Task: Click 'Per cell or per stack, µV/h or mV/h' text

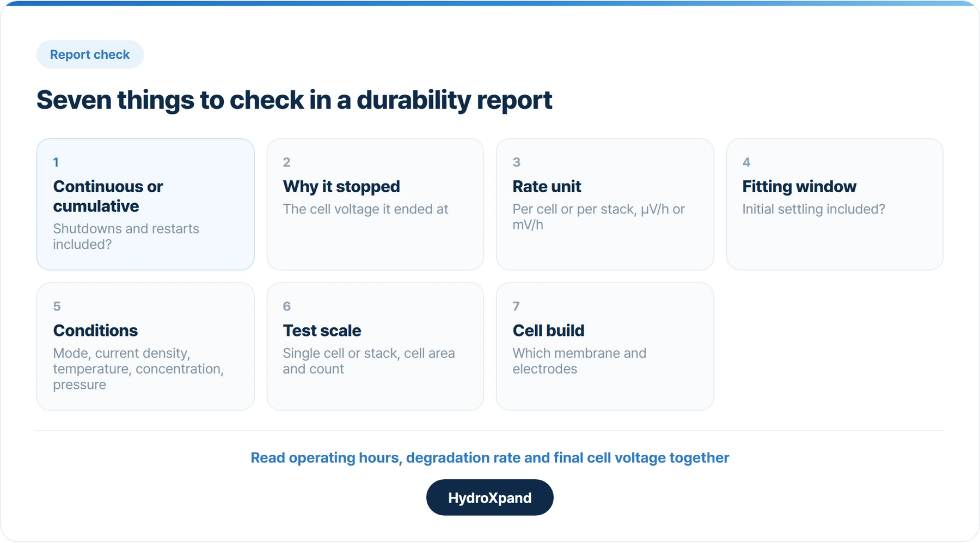Action: 598,217
